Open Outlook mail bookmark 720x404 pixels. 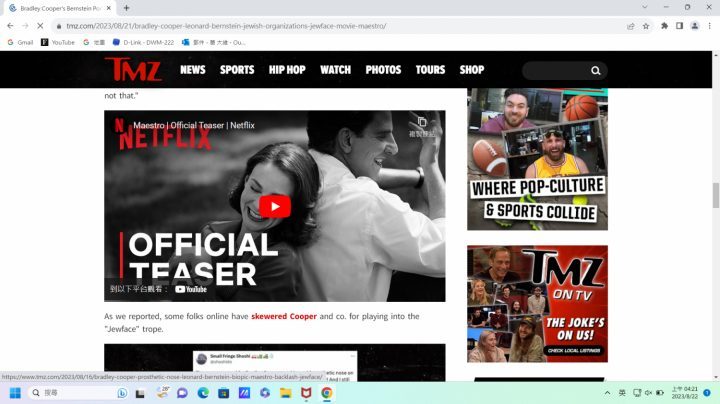214,42
